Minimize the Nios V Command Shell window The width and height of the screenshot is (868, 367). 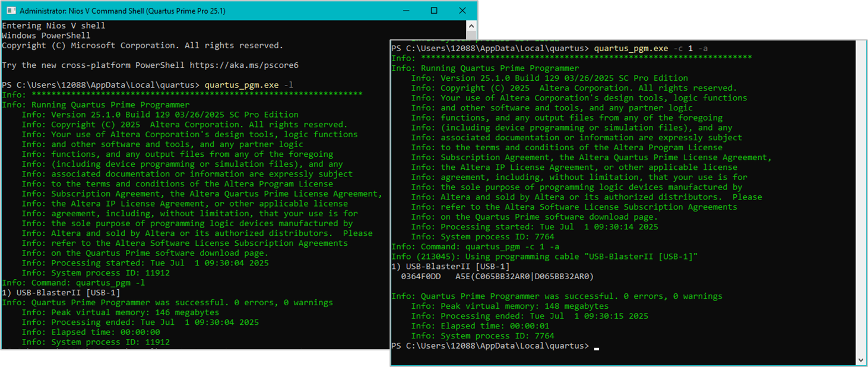pos(406,11)
